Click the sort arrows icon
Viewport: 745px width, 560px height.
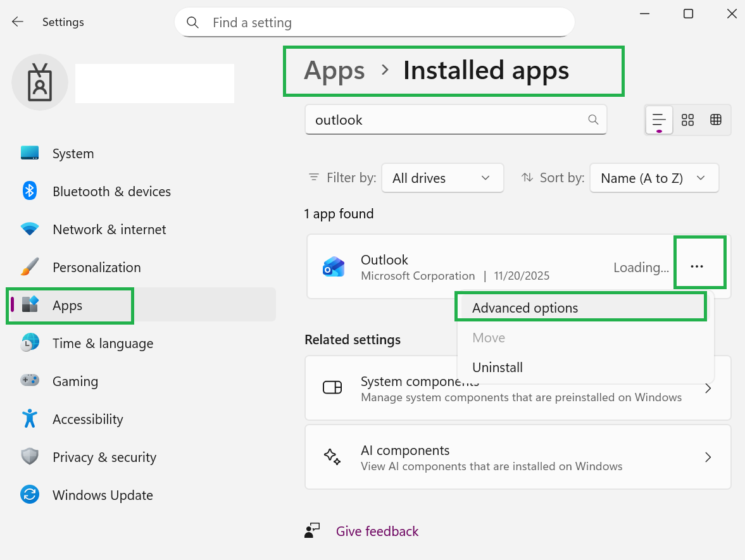(527, 178)
